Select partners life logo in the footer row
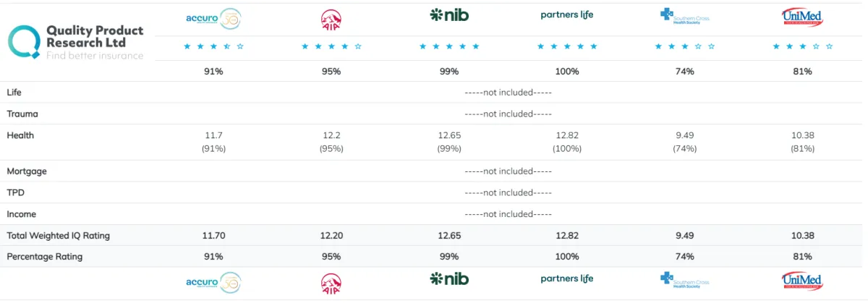The width and height of the screenshot is (868, 303). click(x=567, y=279)
